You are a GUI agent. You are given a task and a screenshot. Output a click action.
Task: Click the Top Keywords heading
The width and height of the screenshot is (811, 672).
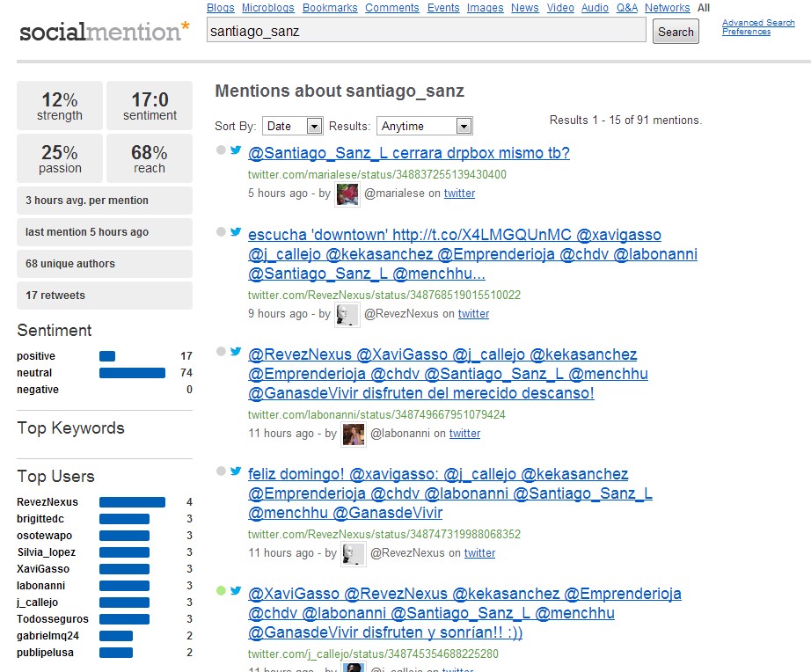(x=71, y=428)
